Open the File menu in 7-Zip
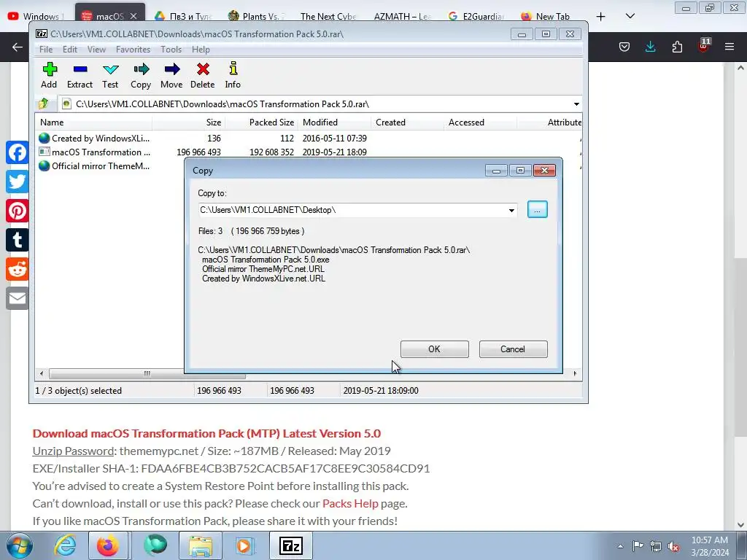The width and height of the screenshot is (747, 560). 46,49
